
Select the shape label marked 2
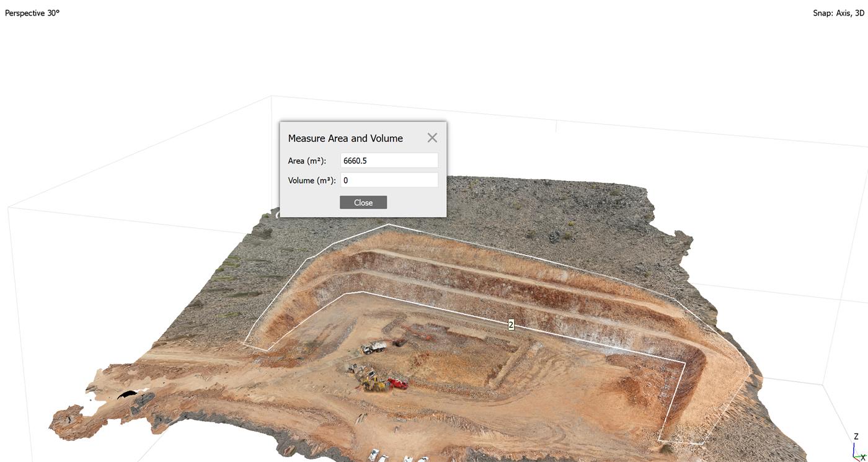(x=511, y=325)
